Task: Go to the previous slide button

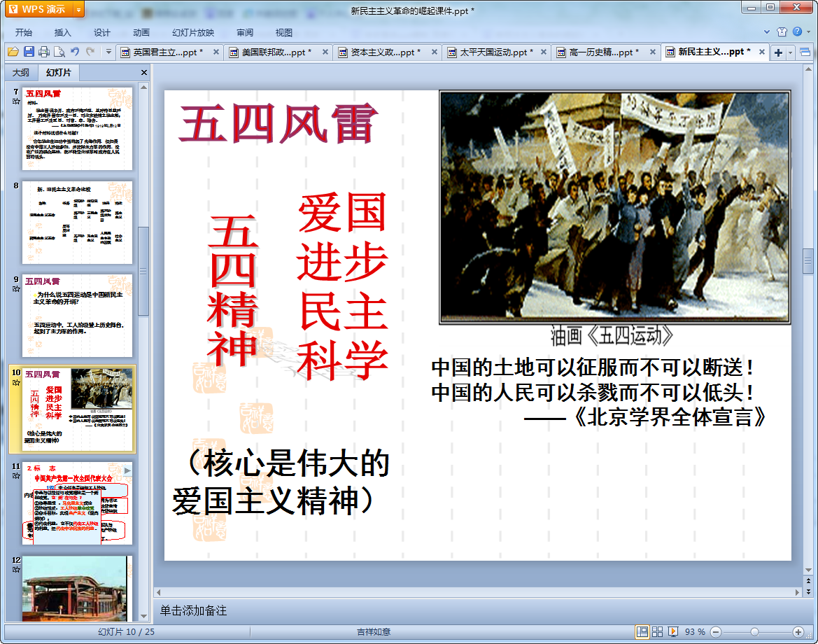Action: click(809, 581)
